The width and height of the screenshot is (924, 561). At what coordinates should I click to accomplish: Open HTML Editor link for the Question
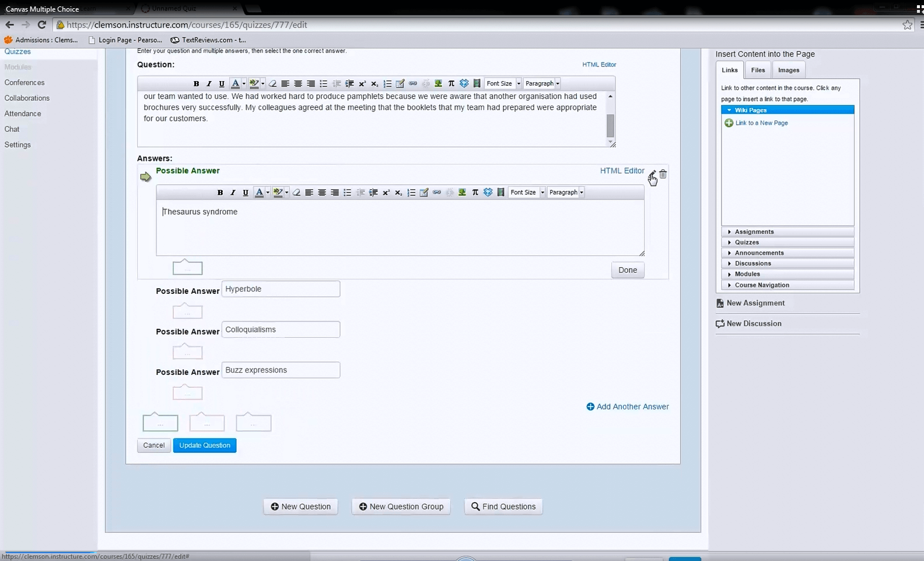599,65
